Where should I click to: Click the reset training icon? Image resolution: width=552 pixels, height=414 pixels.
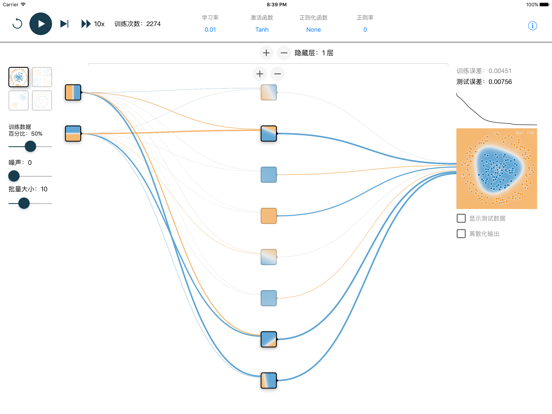(x=17, y=24)
